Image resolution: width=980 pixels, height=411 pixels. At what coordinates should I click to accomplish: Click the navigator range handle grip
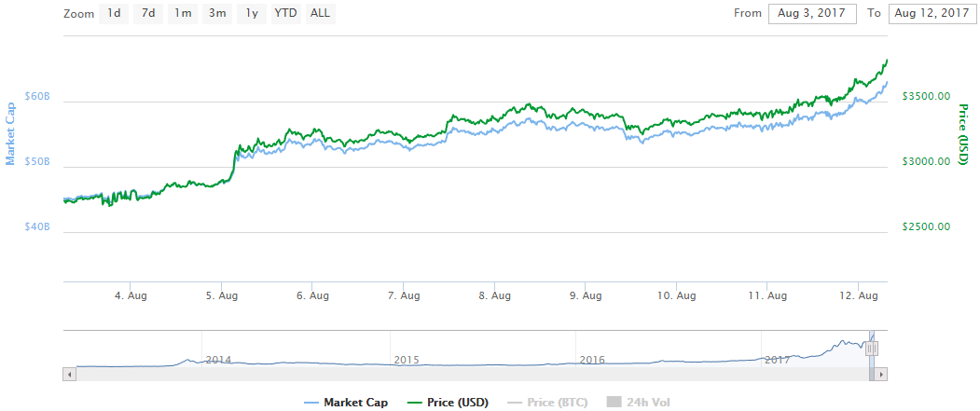point(873,349)
